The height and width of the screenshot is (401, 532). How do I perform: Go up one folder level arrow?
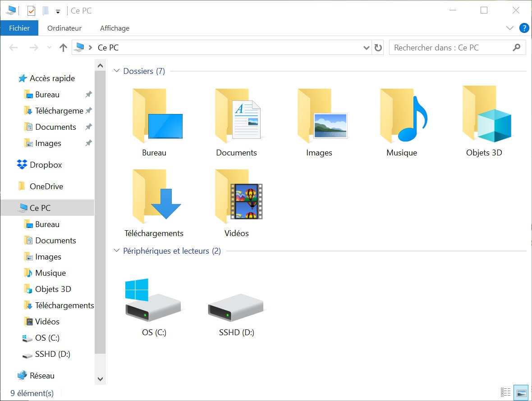[63, 48]
